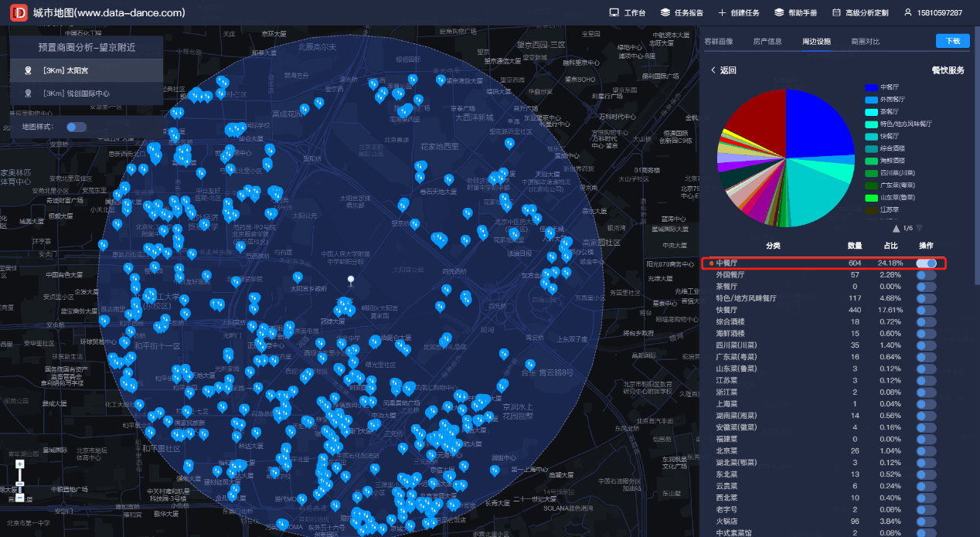Viewport: 980px width, 537px height.
Task: Go to previous legend page arrow
Action: 896,228
